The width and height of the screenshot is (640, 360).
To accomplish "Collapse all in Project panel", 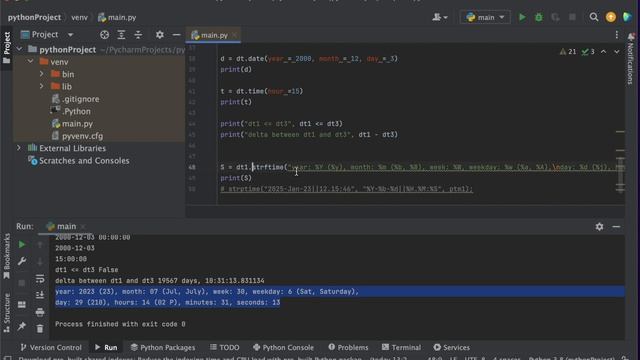I will [138, 35].
